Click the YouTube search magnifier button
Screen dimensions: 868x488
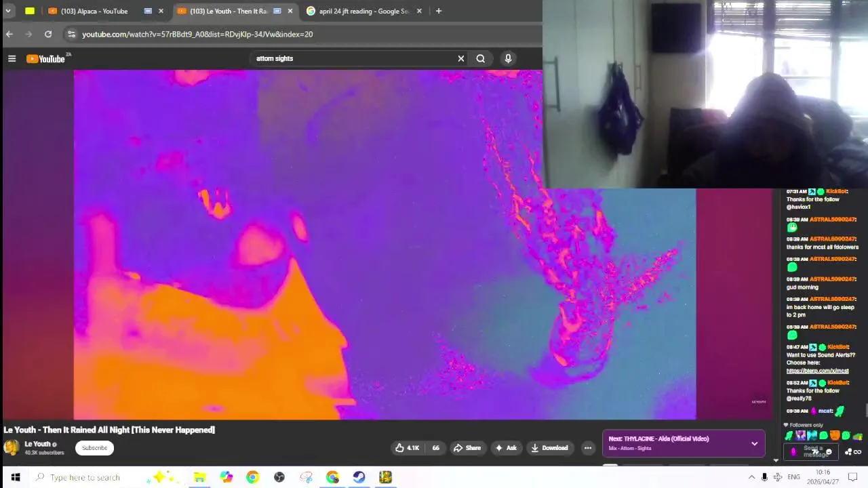[481, 58]
